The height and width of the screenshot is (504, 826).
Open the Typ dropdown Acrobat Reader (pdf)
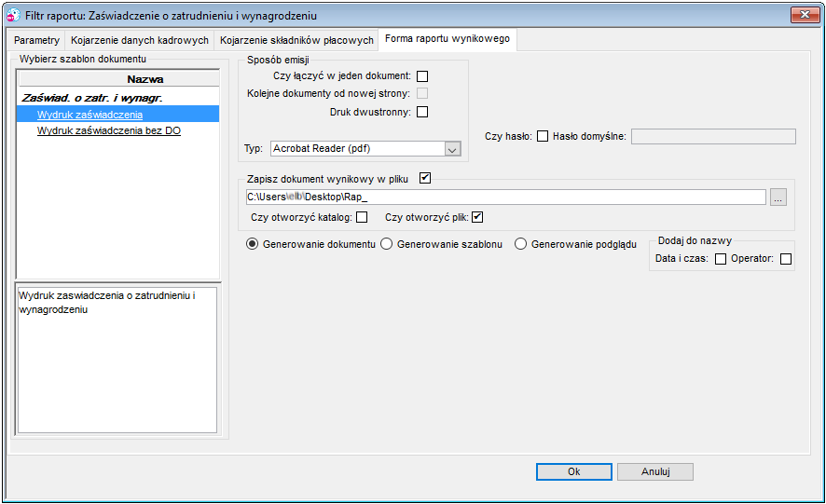365,148
